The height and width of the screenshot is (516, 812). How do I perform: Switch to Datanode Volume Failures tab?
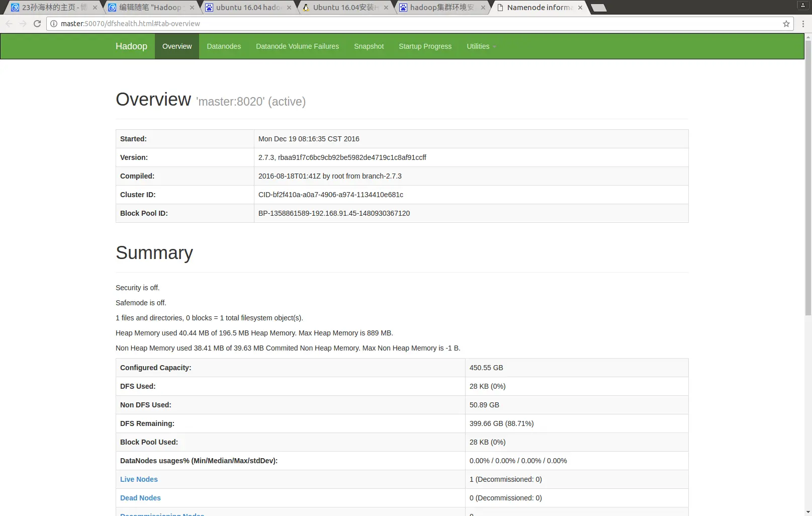click(297, 46)
